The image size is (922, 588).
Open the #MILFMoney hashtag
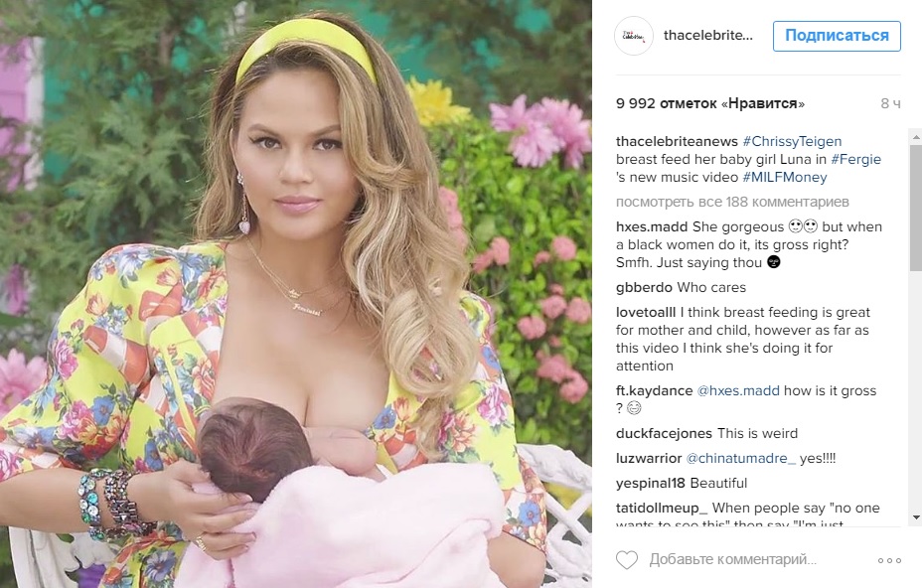click(785, 177)
